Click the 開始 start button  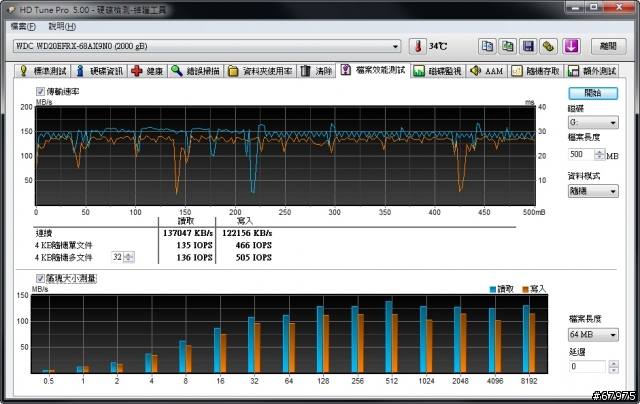pos(593,93)
